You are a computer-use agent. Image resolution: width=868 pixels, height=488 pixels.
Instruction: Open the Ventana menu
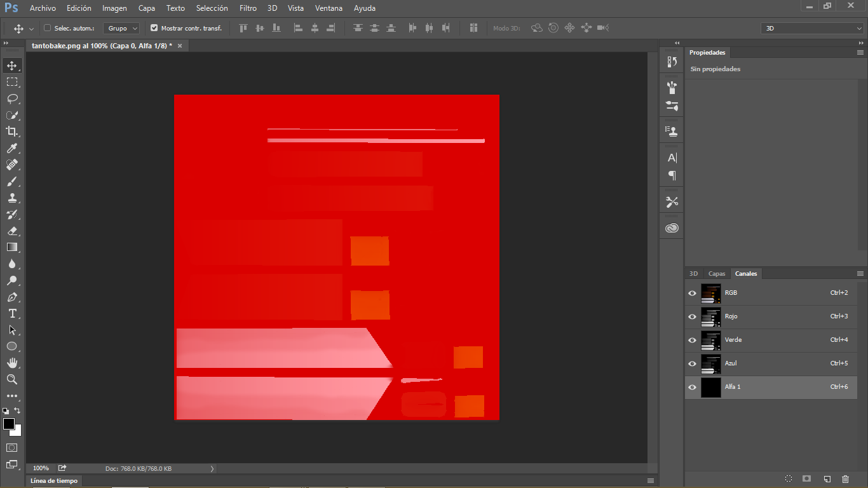pyautogui.click(x=329, y=8)
